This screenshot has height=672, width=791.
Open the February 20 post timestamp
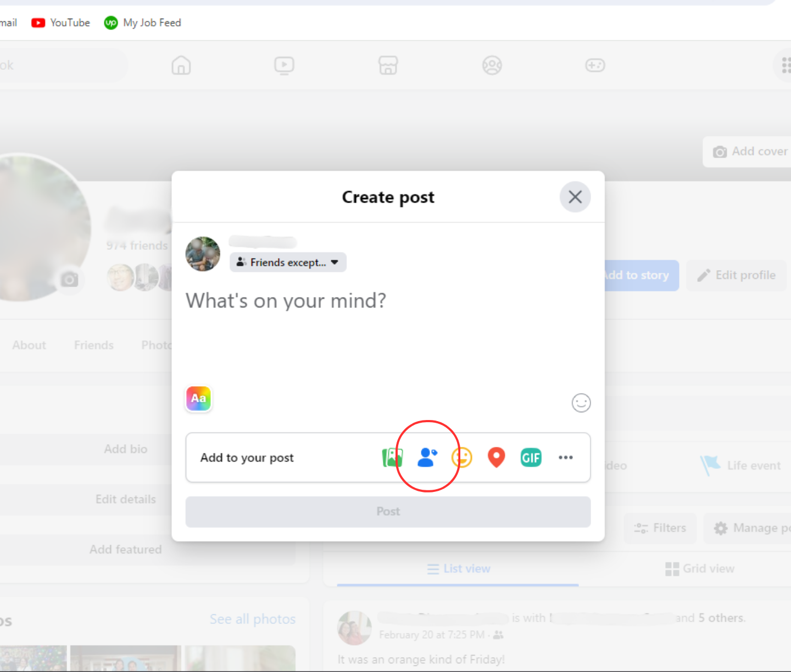pyautogui.click(x=432, y=635)
